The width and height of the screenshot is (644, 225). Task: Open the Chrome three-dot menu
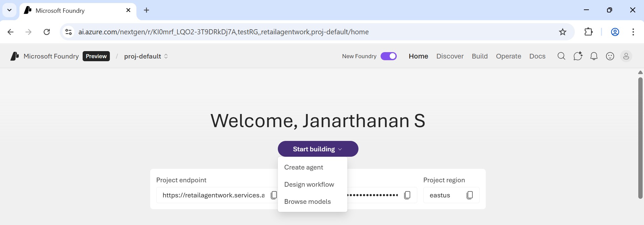pos(633,32)
